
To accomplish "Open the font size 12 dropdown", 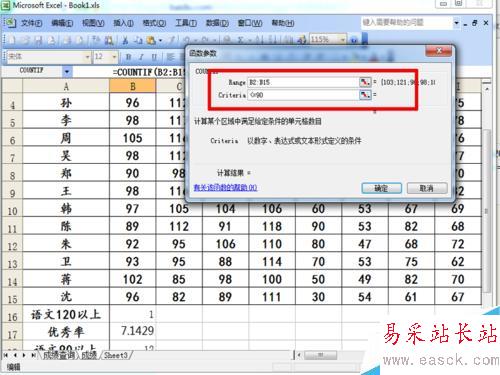I will tap(114, 57).
